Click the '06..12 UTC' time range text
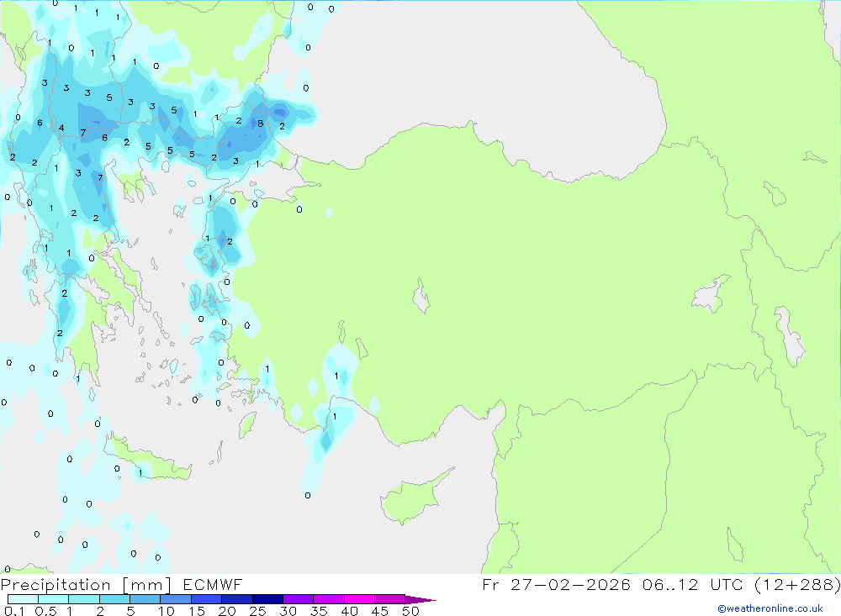The height and width of the screenshot is (616, 841). coord(692,584)
